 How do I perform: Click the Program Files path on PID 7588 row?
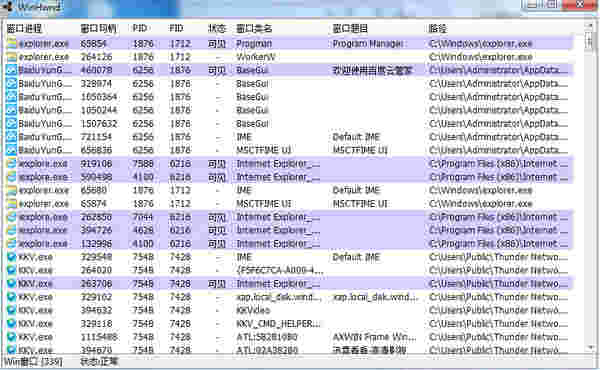pos(498,163)
